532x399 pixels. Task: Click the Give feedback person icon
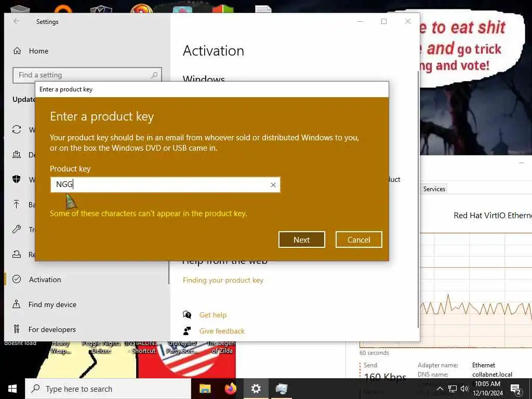[187, 331]
